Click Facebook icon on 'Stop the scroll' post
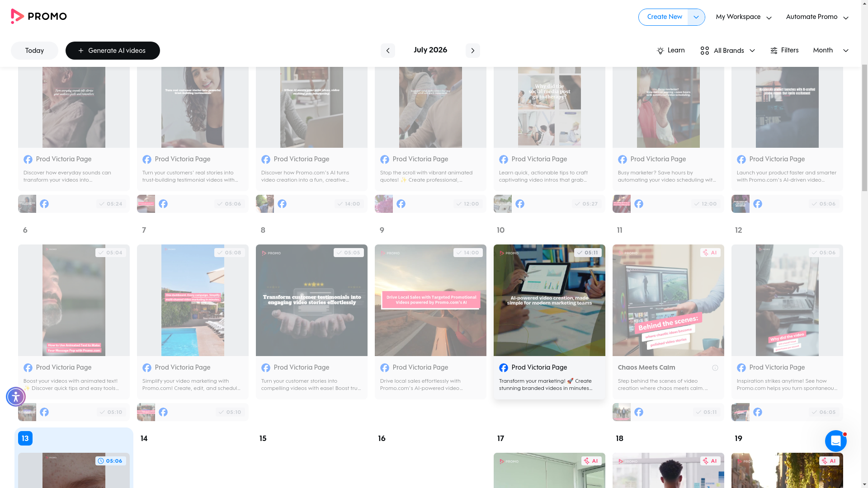868x488 pixels. (385, 160)
